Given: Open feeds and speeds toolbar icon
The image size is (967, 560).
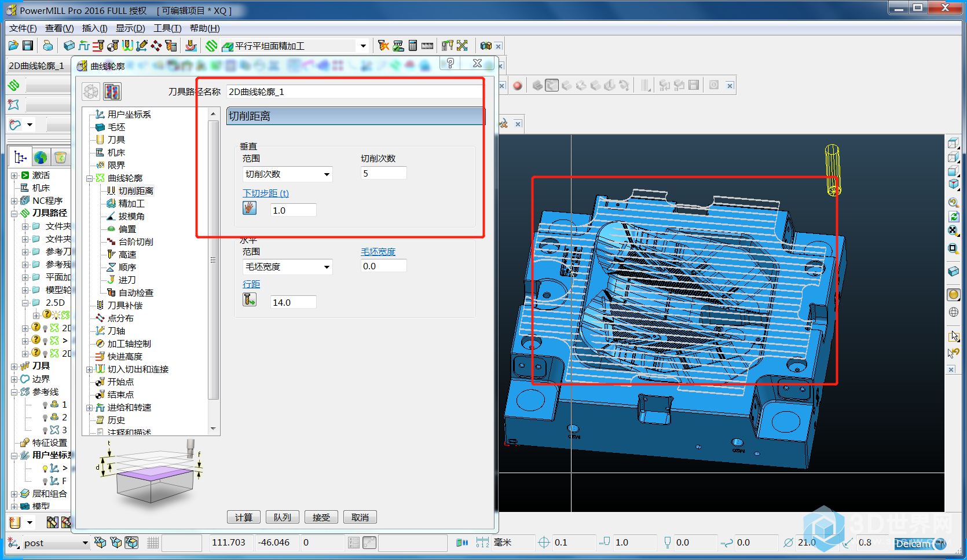Looking at the screenshot, I should (x=84, y=46).
